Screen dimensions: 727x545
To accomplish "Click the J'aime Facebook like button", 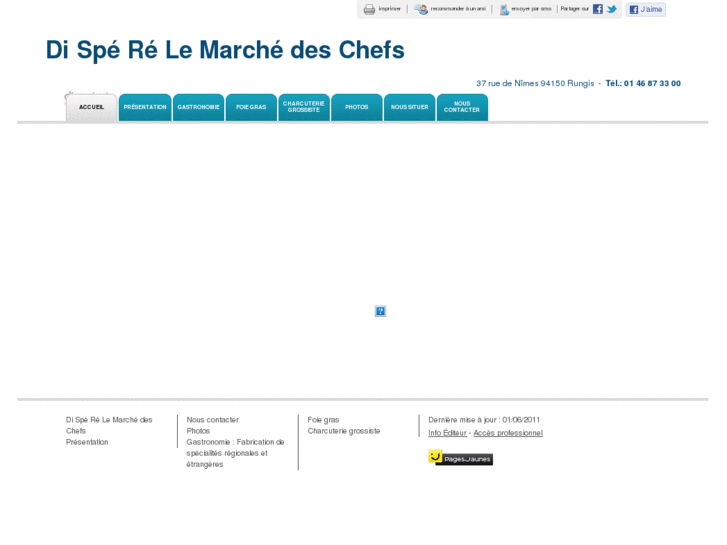I will 645,9.
